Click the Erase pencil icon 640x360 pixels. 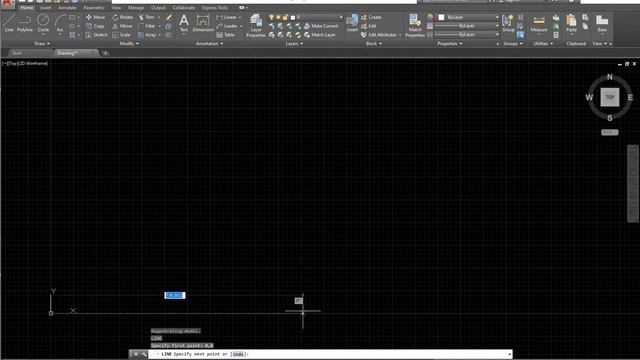(x=169, y=17)
